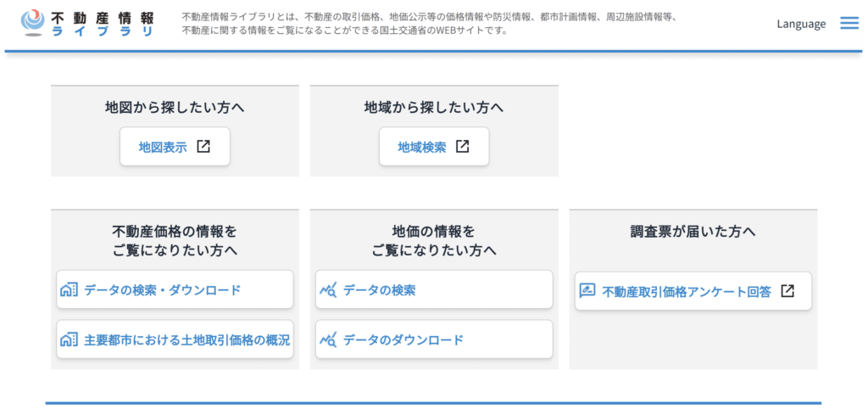Open the Language selector
The image size is (868, 415).
point(801,24)
